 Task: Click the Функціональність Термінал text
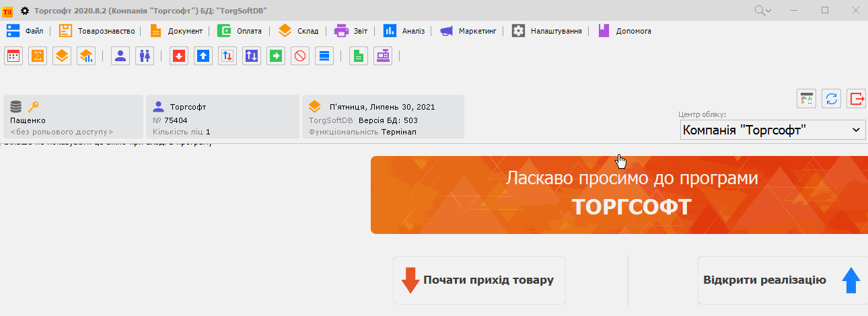(x=363, y=132)
